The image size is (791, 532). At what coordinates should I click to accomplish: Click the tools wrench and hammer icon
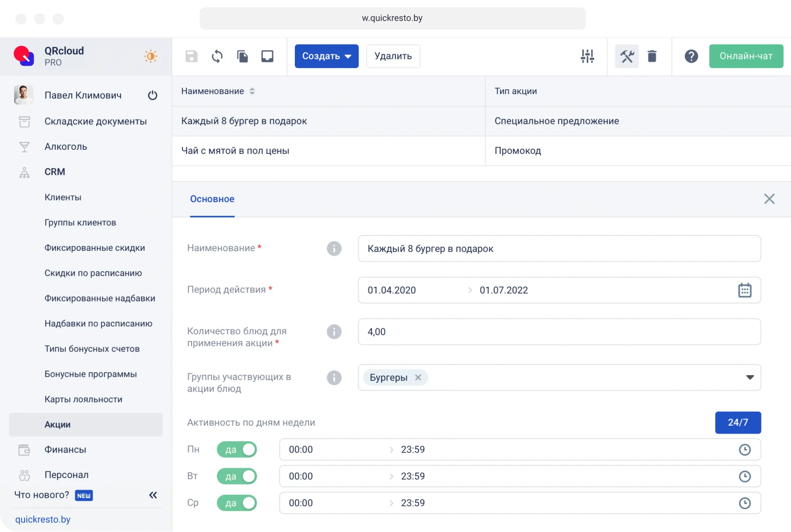pyautogui.click(x=627, y=56)
